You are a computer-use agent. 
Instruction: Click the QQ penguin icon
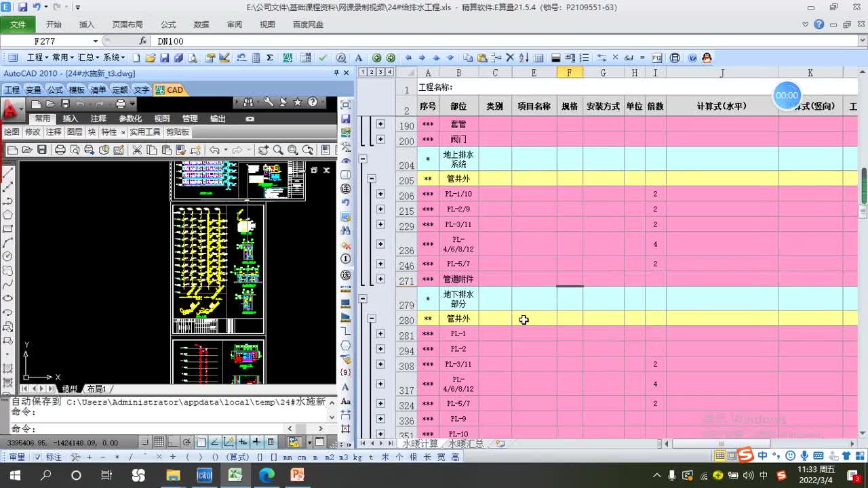(x=707, y=58)
